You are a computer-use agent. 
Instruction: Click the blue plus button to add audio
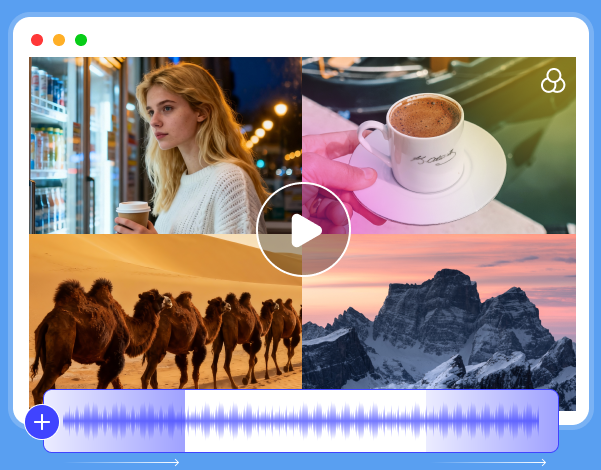coord(42,422)
